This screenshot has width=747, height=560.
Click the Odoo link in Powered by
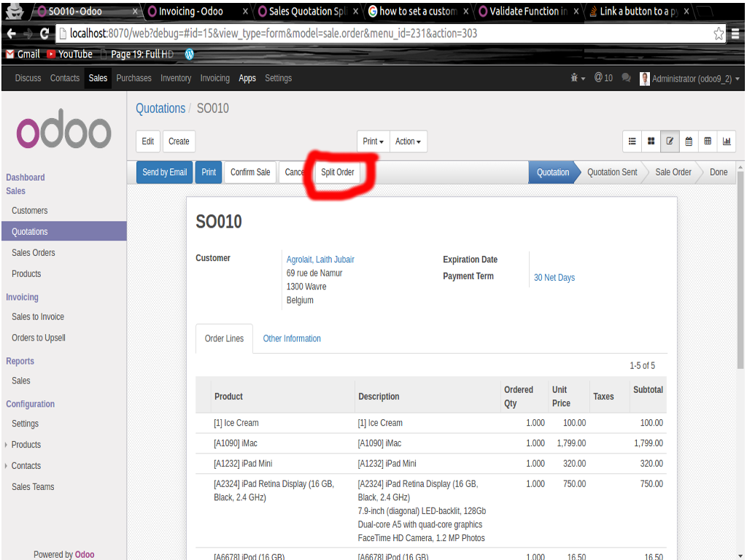pyautogui.click(x=85, y=554)
